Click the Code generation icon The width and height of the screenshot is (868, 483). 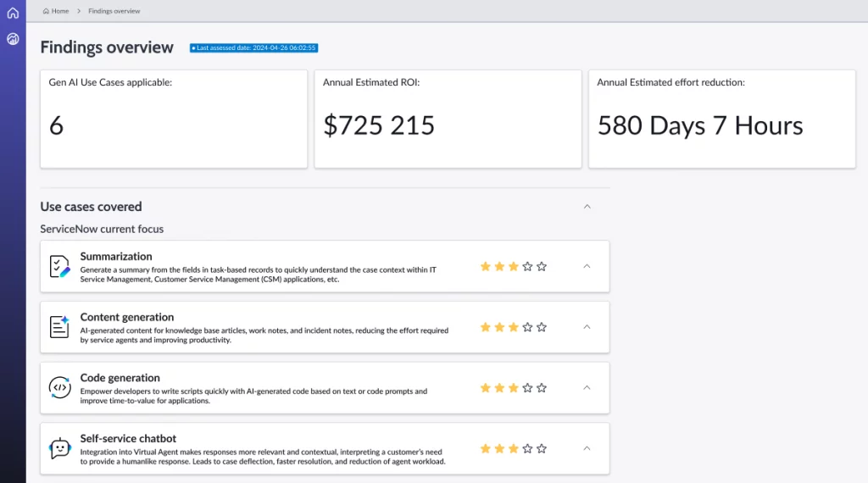pyautogui.click(x=60, y=387)
